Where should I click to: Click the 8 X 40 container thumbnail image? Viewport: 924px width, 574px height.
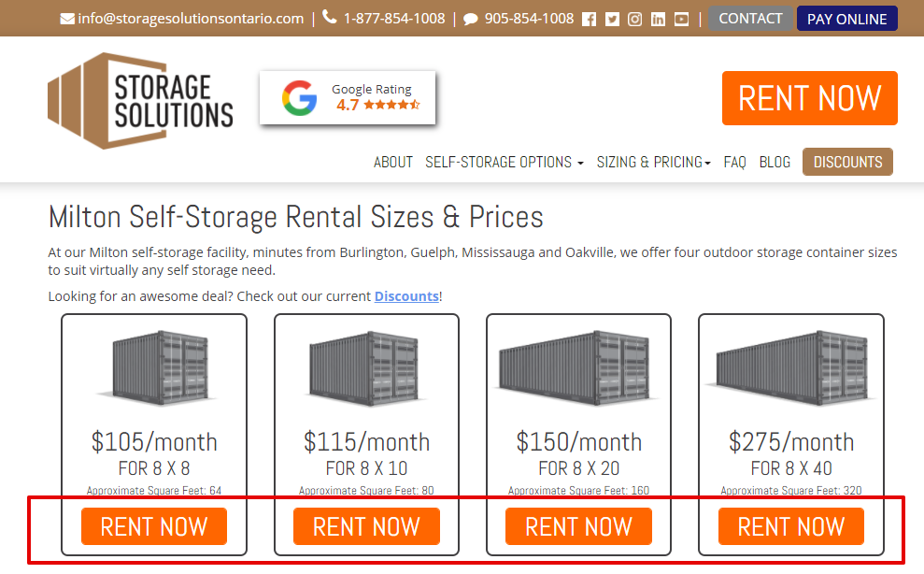790,366
